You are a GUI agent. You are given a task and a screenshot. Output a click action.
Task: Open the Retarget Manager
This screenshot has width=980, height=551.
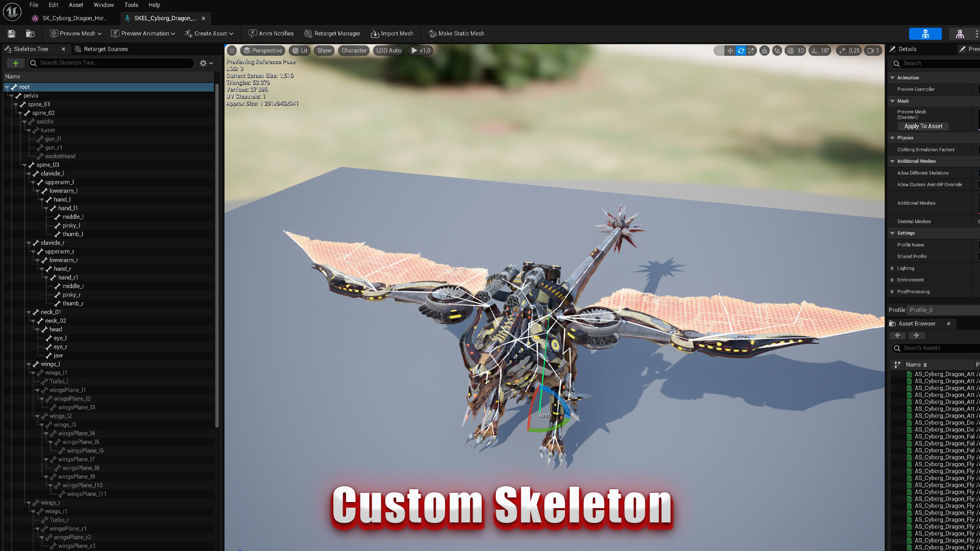pyautogui.click(x=332, y=34)
